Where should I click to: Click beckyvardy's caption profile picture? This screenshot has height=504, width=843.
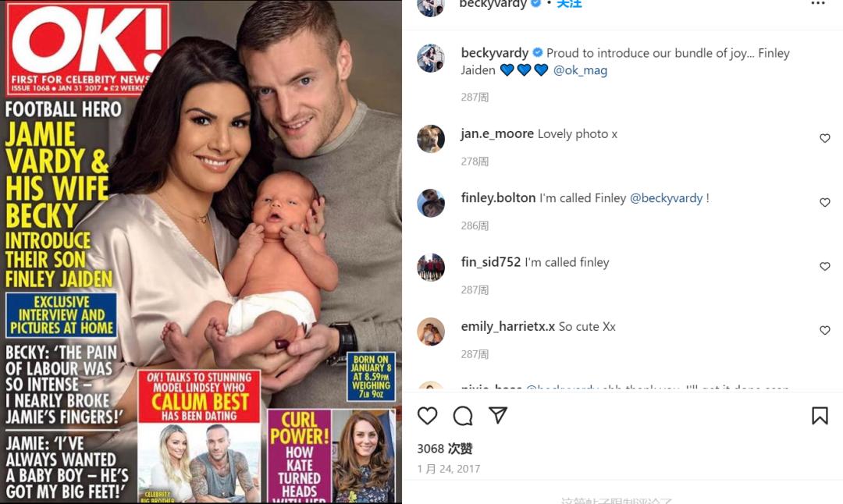click(x=431, y=58)
